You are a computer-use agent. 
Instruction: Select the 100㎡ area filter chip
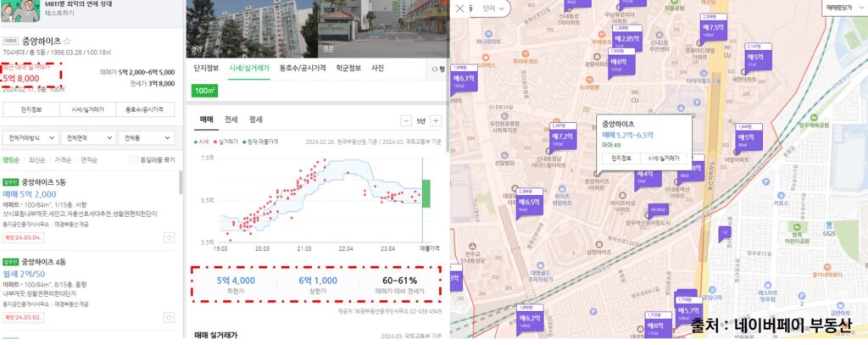click(204, 91)
